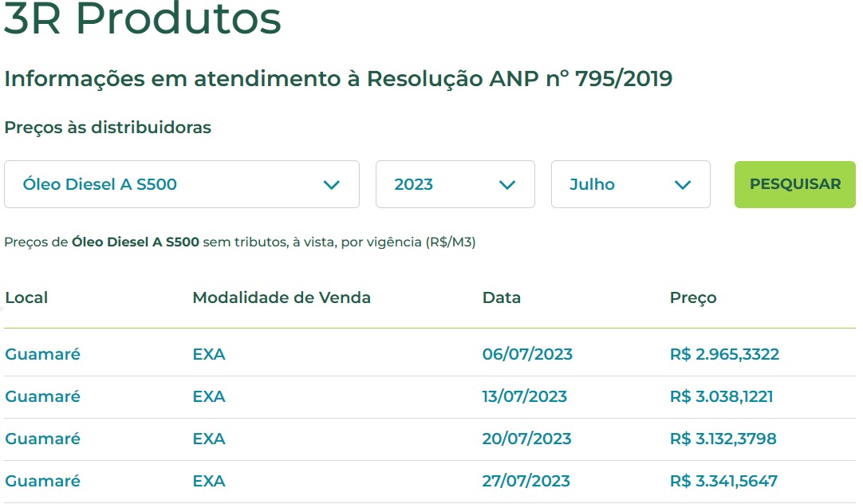Click the 3R Produtos page title
The width and height of the screenshot is (863, 504).
tap(143, 19)
